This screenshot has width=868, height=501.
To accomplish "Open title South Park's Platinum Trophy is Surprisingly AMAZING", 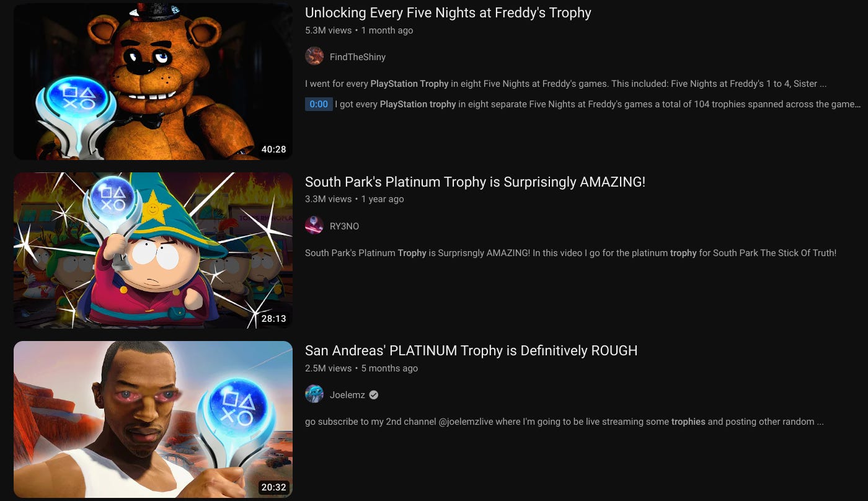I will (475, 182).
